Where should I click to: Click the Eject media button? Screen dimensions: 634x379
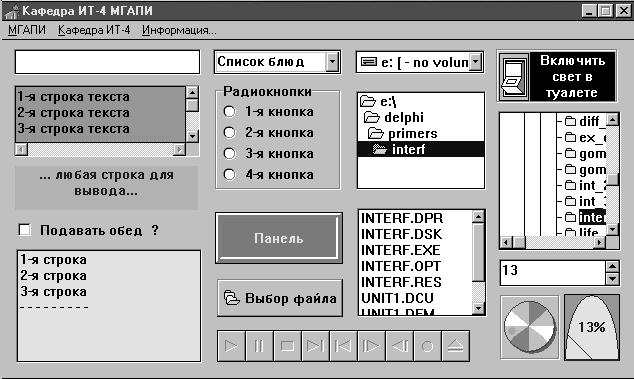pyautogui.click(x=456, y=346)
